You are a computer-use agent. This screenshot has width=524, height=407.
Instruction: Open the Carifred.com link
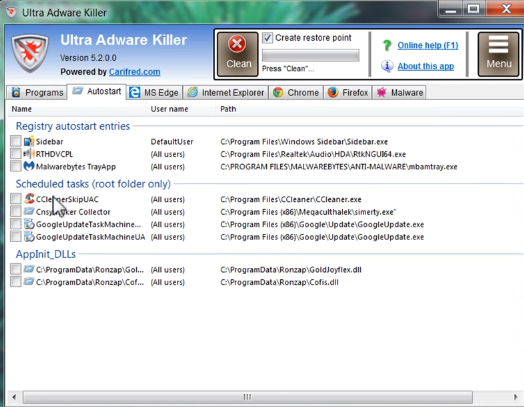point(134,72)
